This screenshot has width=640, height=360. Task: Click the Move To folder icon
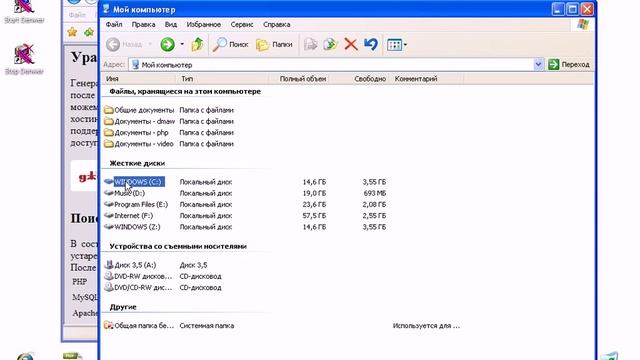pos(311,44)
